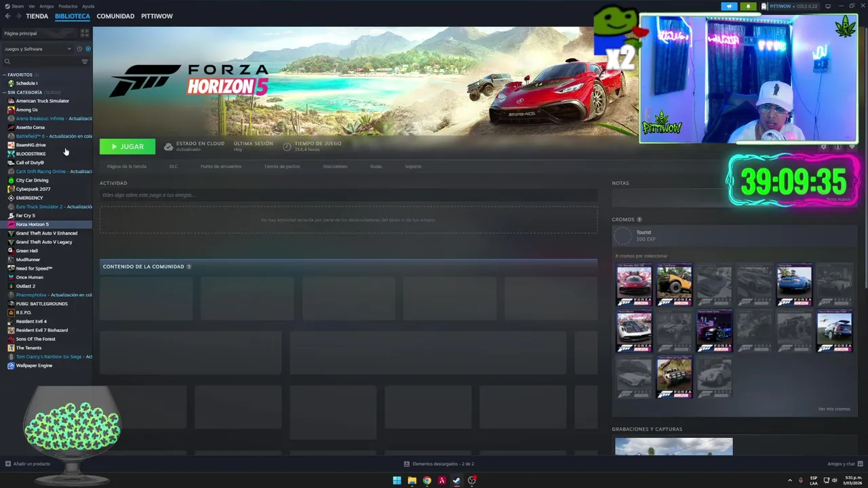The height and width of the screenshot is (488, 868).
Task: Click the library search magnifier icon
Action: tap(7, 62)
